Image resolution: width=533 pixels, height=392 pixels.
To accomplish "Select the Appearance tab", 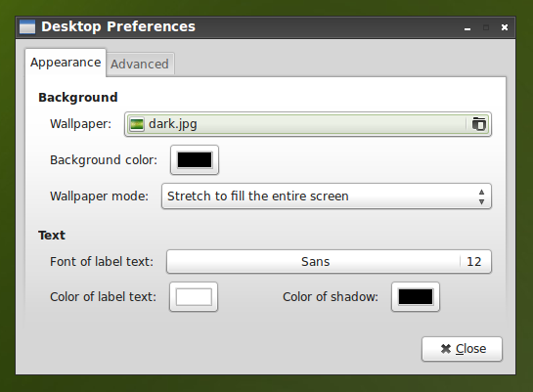I will [66, 63].
